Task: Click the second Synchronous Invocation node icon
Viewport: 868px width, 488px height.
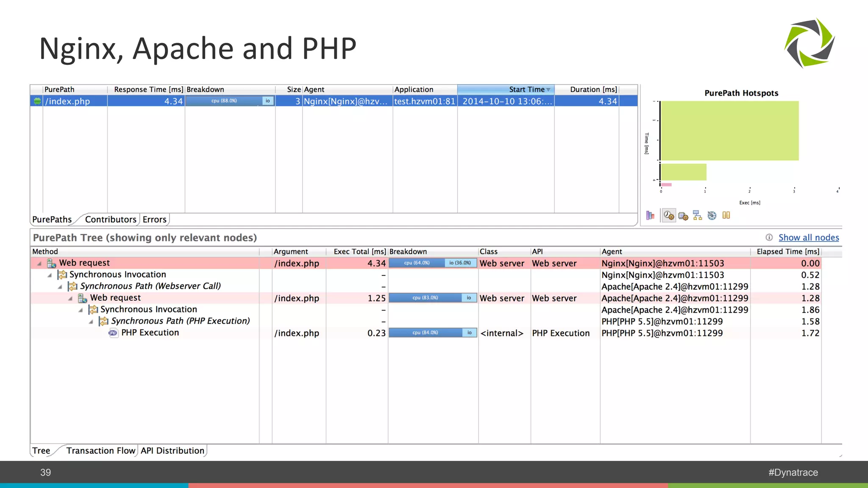Action: (93, 310)
